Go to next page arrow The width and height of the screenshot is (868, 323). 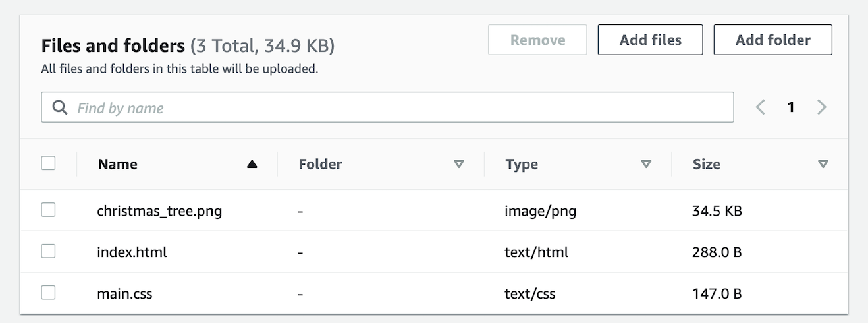[821, 107]
